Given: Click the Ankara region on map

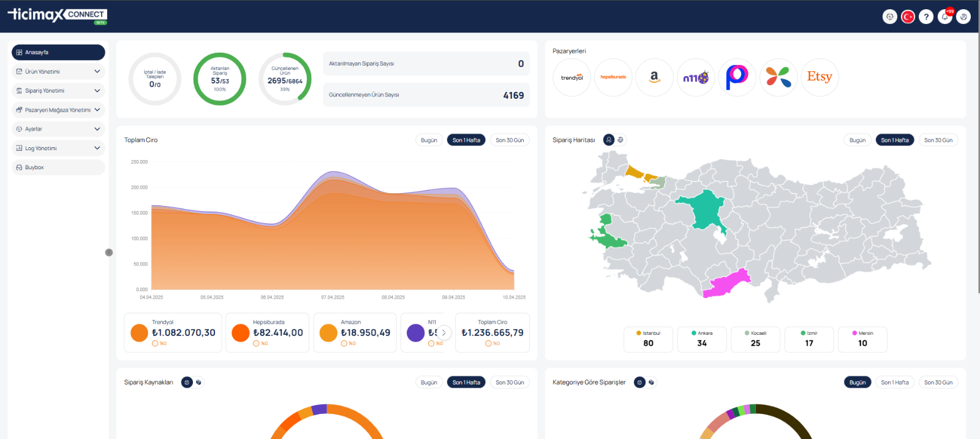Looking at the screenshot, I should coord(706,210).
